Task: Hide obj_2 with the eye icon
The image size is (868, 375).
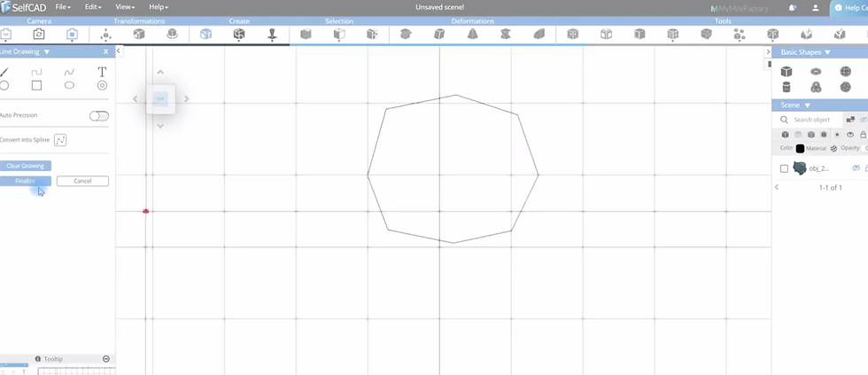Action: 856,168
